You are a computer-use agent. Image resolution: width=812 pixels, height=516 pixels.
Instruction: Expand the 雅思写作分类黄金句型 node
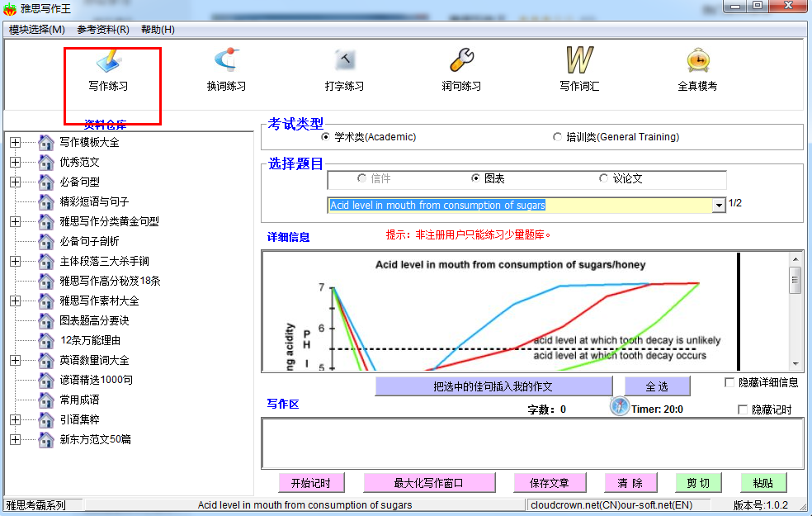15,221
